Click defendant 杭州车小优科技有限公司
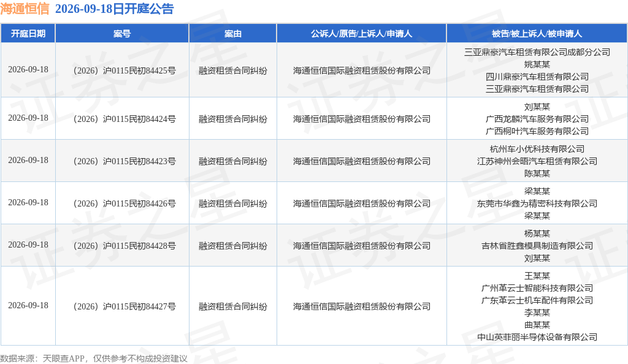This screenshot has height=364, width=628. click(537, 149)
